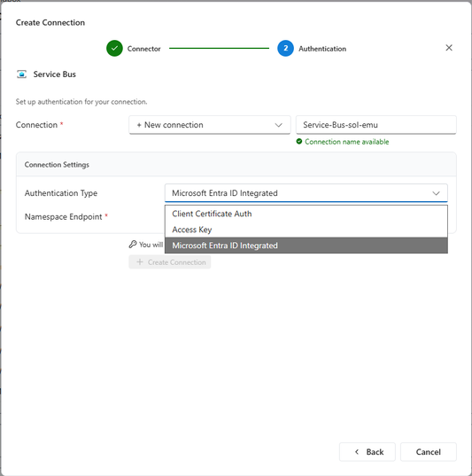The width and height of the screenshot is (472, 476).
Task: Select the Client Certificate Auth option
Action: click(306, 214)
